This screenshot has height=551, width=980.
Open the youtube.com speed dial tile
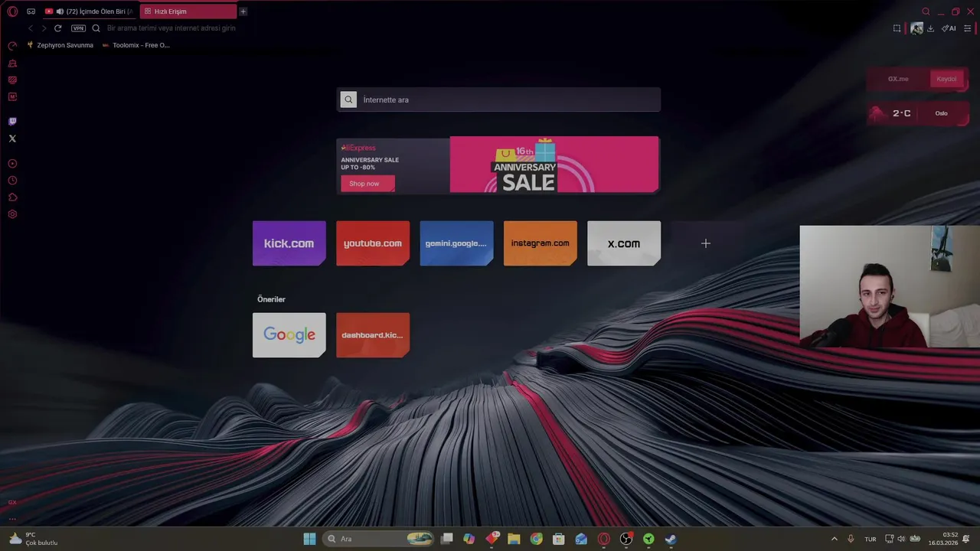pos(373,243)
